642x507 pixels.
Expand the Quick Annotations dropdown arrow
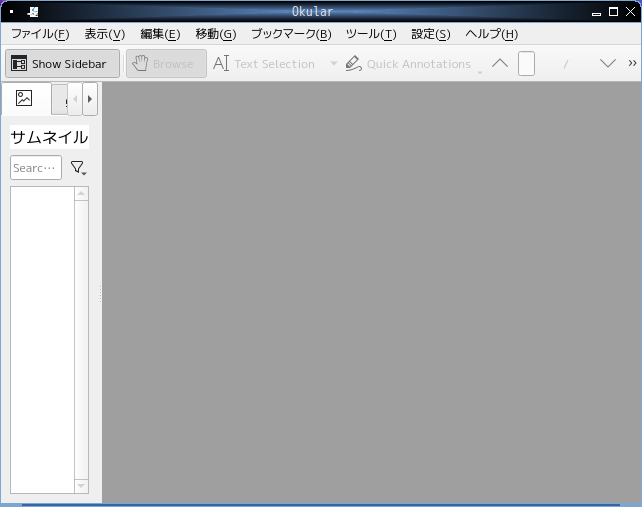pos(480,73)
